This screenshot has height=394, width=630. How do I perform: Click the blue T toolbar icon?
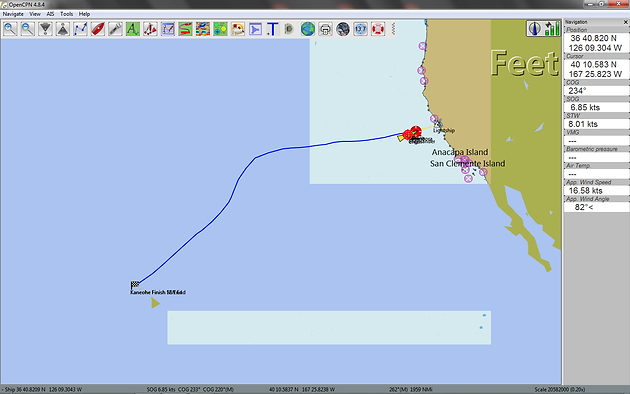tap(272, 29)
